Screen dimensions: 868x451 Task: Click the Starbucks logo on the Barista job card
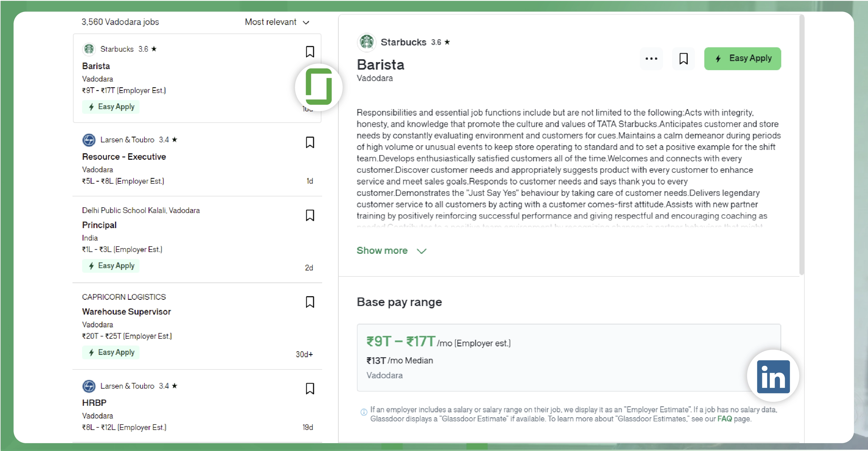pyautogui.click(x=89, y=49)
